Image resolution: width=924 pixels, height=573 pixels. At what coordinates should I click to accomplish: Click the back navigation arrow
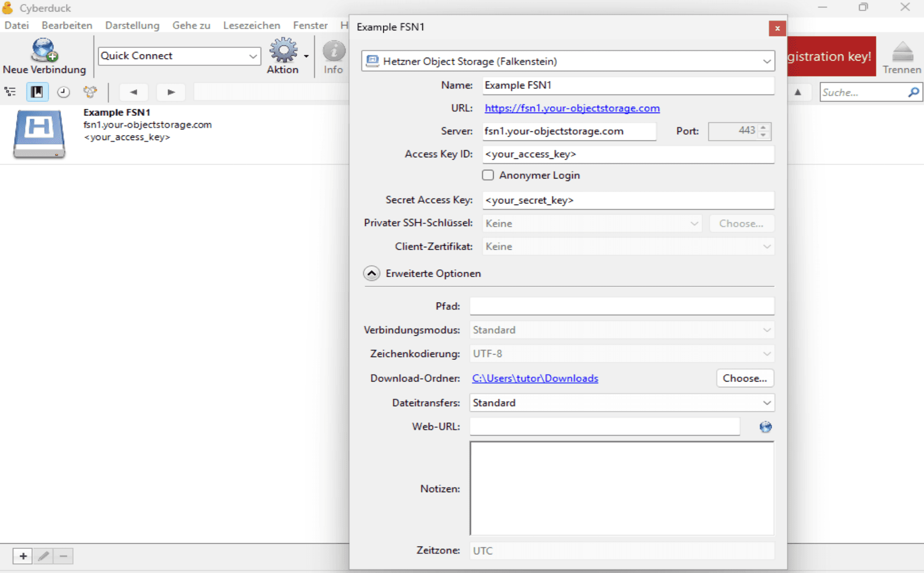coord(133,92)
